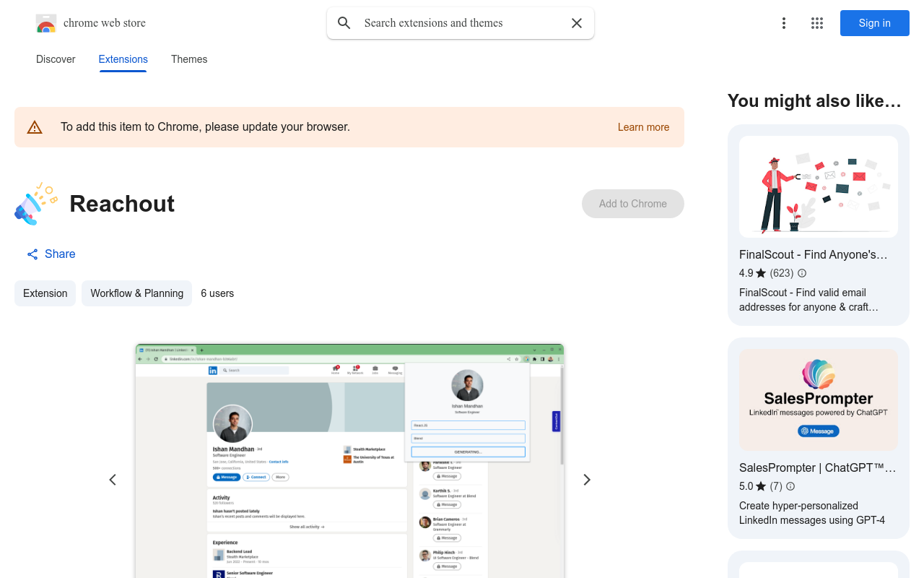The height and width of the screenshot is (578, 924).
Task: Click the Share link text
Action: click(60, 254)
